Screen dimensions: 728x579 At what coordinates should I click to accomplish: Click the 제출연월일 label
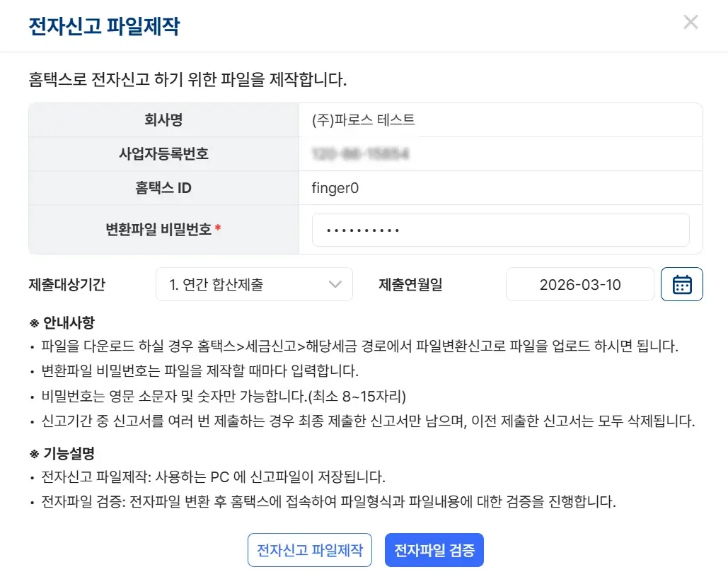[x=410, y=284]
